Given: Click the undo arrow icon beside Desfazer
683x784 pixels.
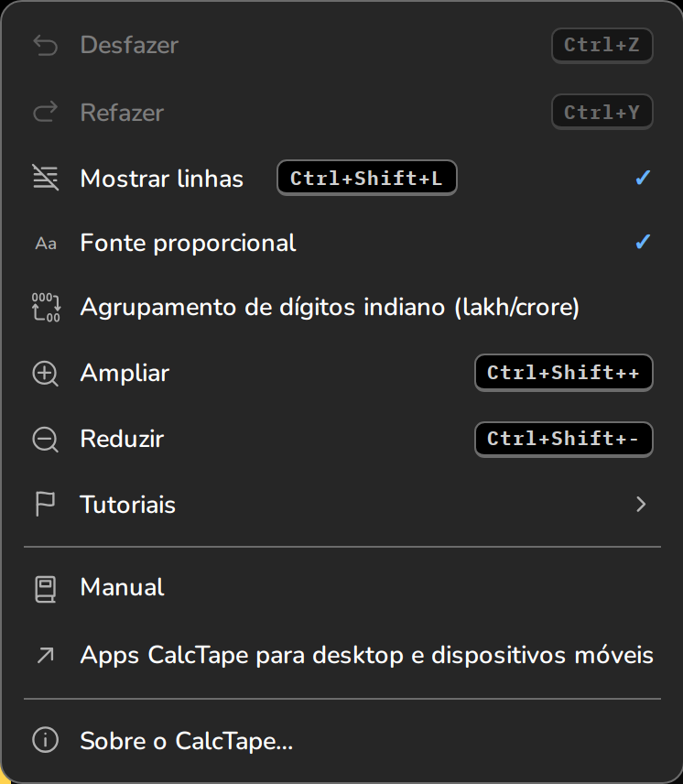Looking at the screenshot, I should tap(46, 45).
